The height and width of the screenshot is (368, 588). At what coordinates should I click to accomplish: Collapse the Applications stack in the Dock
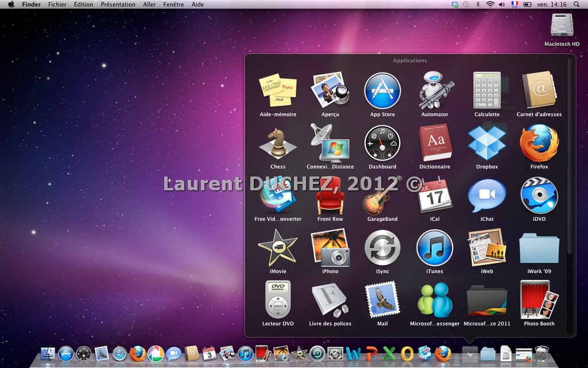[x=470, y=354]
